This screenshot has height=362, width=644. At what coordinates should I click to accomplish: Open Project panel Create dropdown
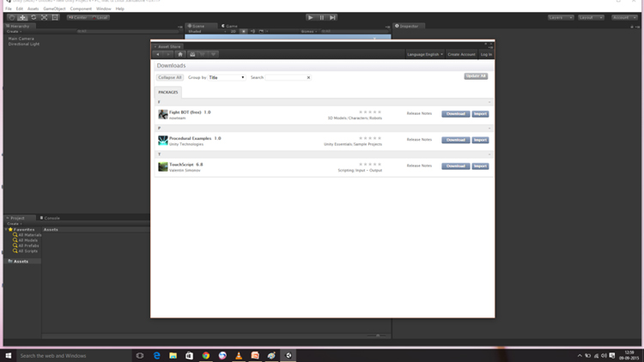pos(14,224)
